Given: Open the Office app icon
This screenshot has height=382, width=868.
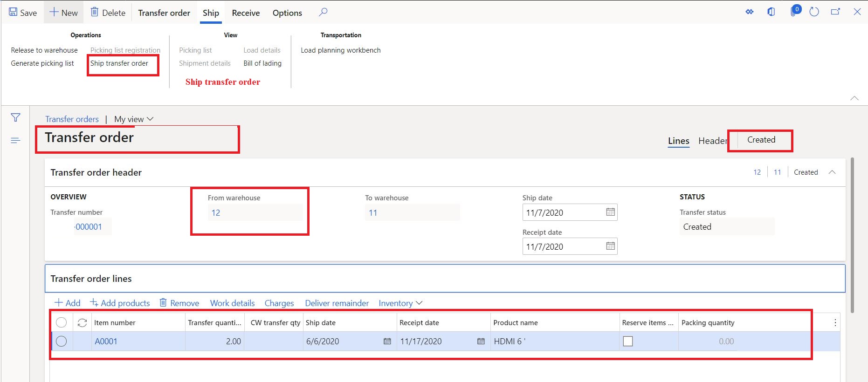Looking at the screenshot, I should (x=771, y=12).
